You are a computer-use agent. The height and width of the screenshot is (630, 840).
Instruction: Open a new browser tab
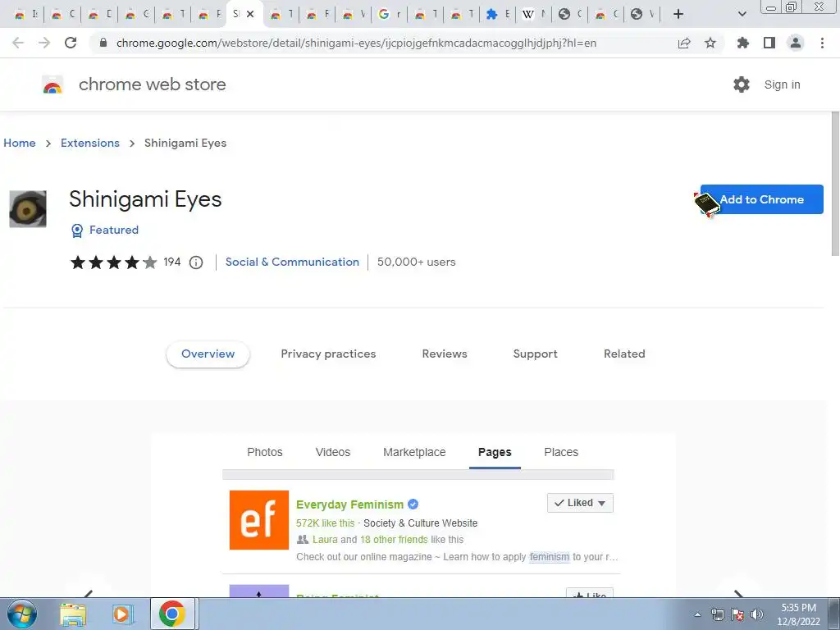click(x=678, y=14)
